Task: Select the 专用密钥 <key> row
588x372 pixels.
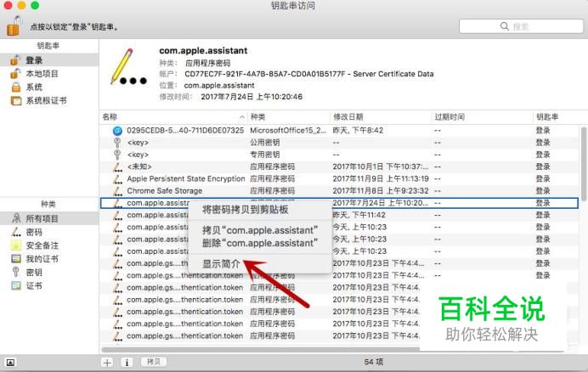Action: tap(339, 155)
